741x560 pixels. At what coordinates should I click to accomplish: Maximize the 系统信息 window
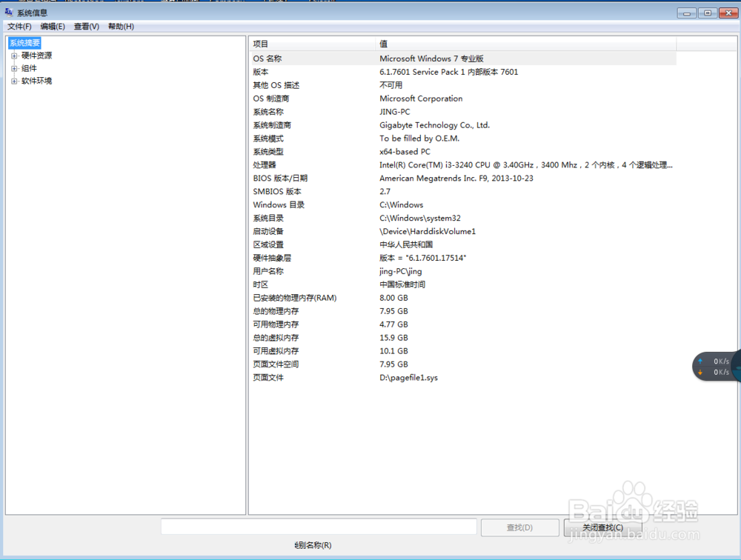click(708, 13)
